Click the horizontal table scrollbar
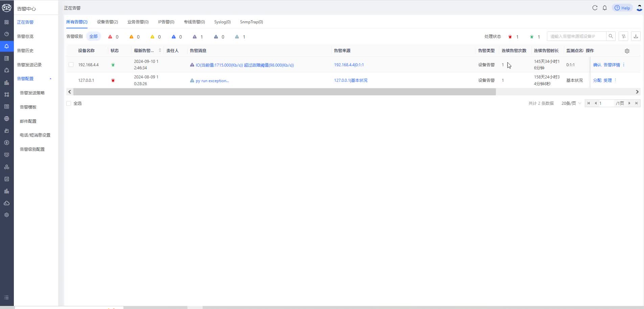The height and width of the screenshot is (309, 644). [284, 92]
